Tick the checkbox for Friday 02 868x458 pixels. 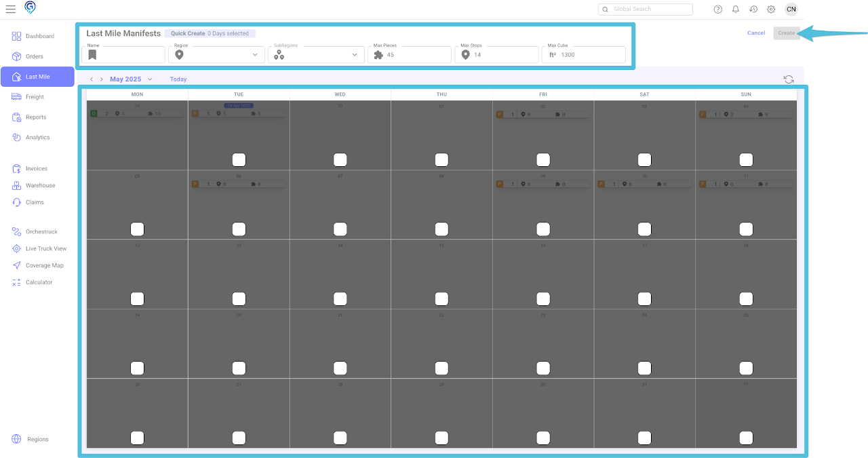pos(543,159)
